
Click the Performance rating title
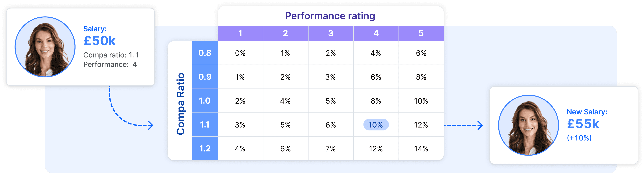(330, 16)
